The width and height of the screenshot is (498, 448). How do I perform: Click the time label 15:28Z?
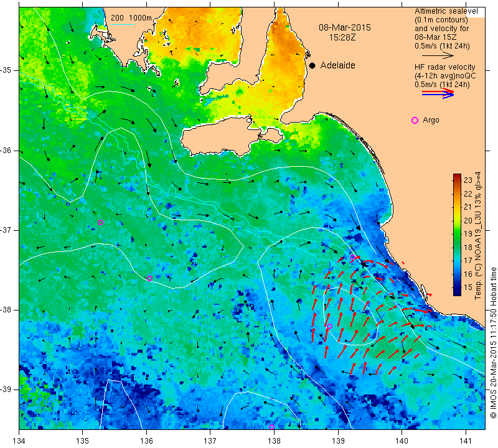click(x=342, y=37)
